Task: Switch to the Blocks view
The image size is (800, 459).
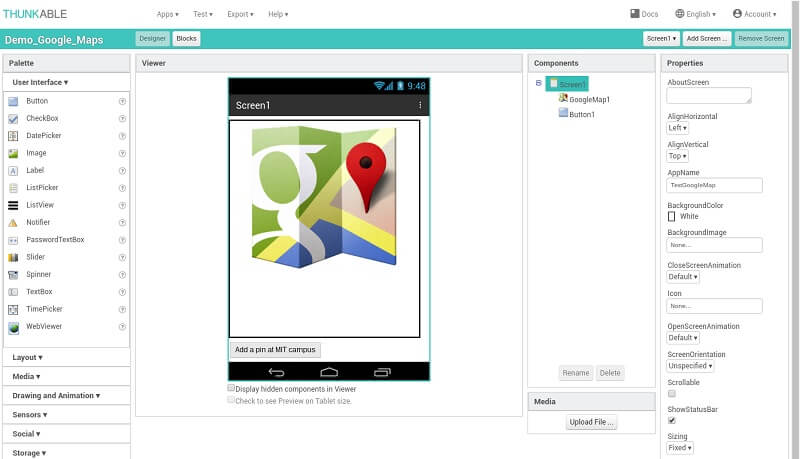Action: 186,39
